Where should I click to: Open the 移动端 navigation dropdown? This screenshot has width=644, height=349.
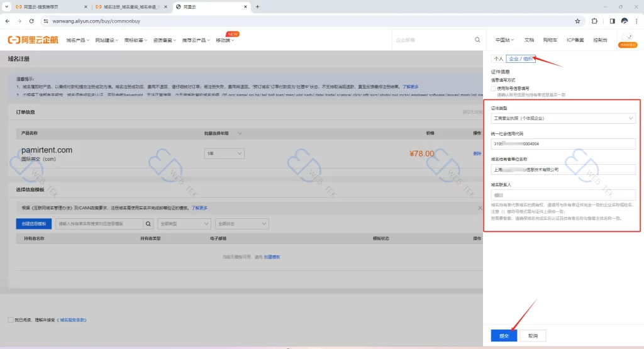tap(225, 40)
